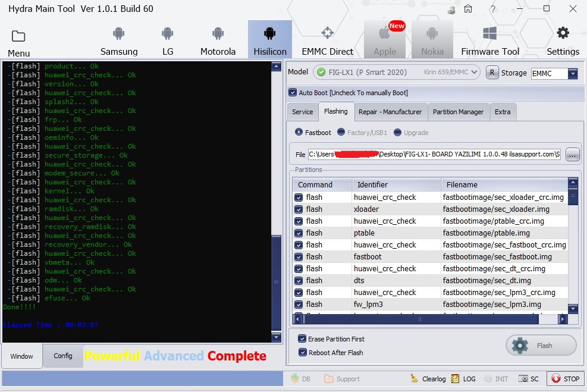The width and height of the screenshot is (587, 392).
Task: Select fastbootimage/sec_dt.img filename cell
Action: click(x=504, y=280)
